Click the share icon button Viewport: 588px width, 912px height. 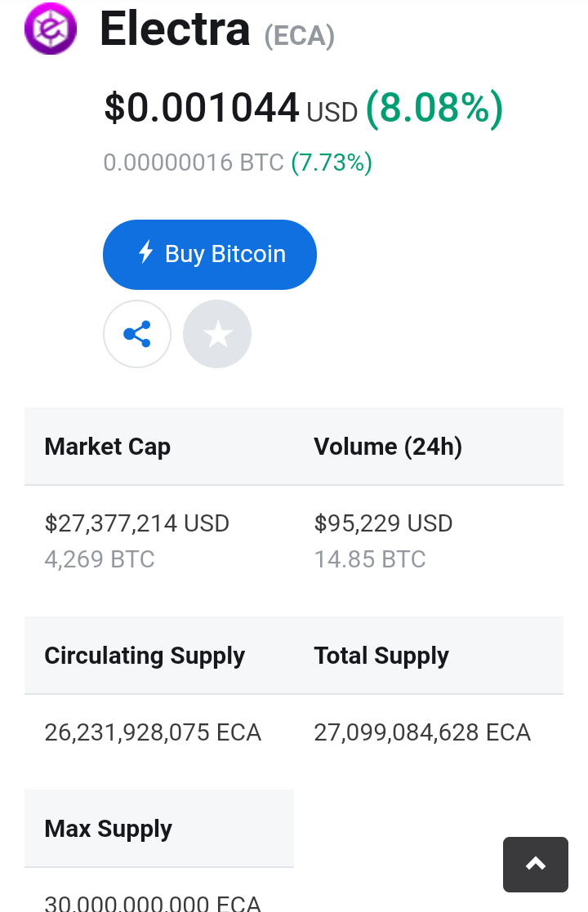[137, 334]
